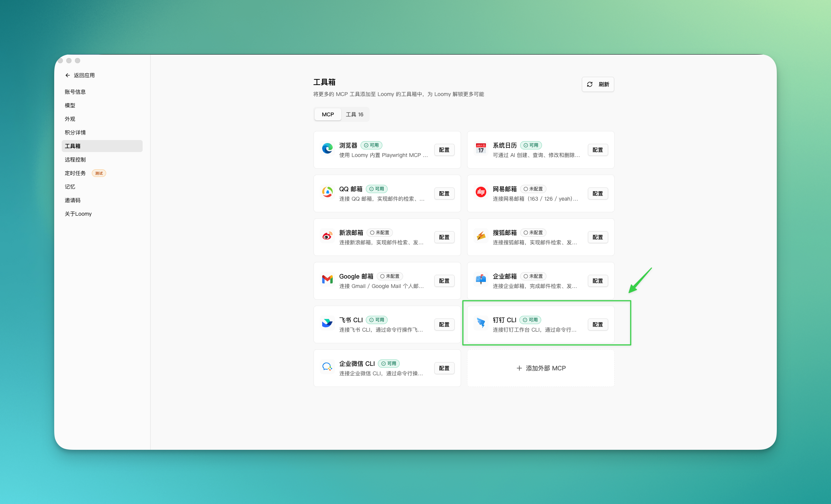Viewport: 831px width, 504px height.
Task: Select the Google 邮箱 Gmail icon
Action: pyautogui.click(x=327, y=279)
